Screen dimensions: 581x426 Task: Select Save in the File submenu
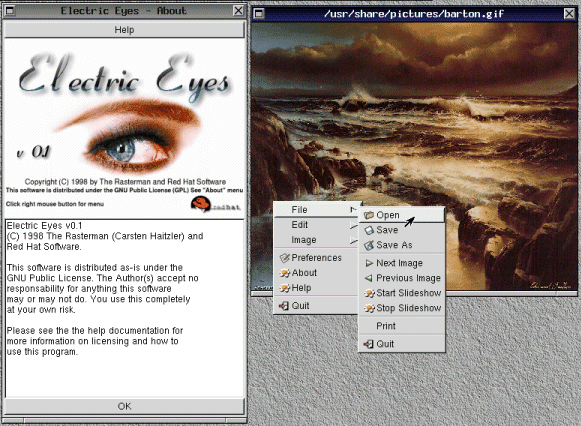click(x=402, y=230)
